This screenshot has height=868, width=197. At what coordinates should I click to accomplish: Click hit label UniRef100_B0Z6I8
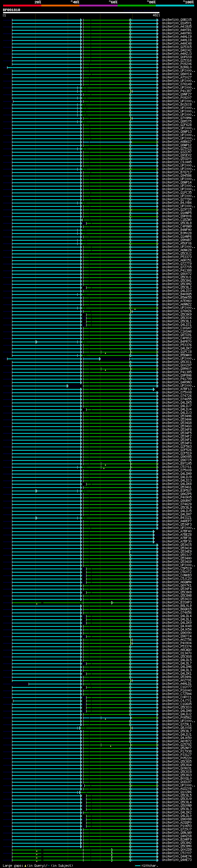point(177,104)
